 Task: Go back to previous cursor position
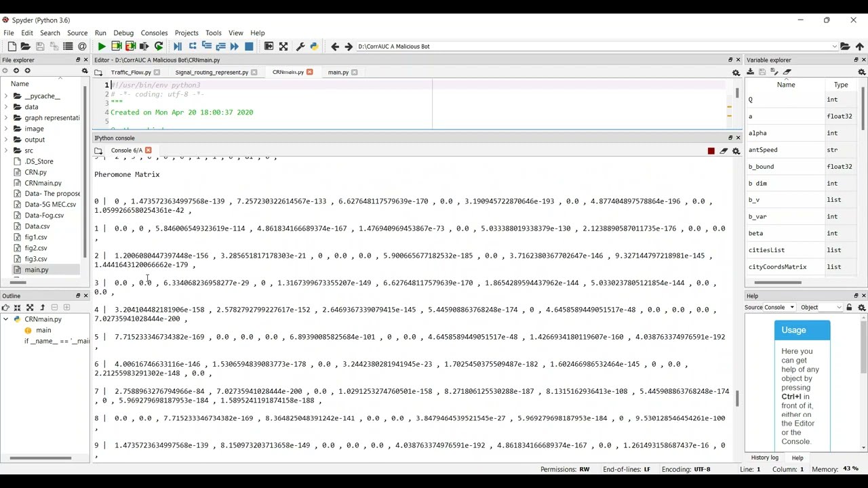[x=334, y=46]
